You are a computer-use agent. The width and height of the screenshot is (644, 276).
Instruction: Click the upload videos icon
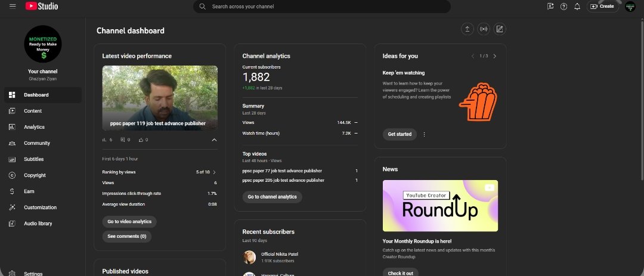(x=467, y=29)
